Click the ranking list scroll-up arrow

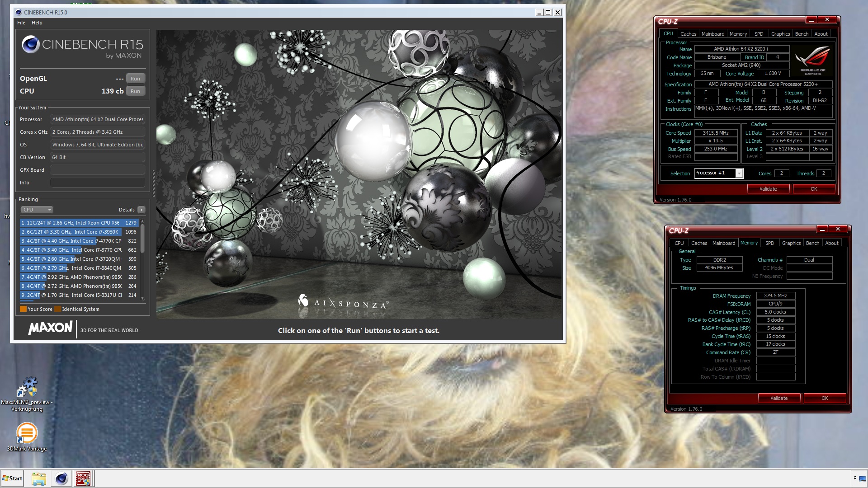click(x=142, y=221)
